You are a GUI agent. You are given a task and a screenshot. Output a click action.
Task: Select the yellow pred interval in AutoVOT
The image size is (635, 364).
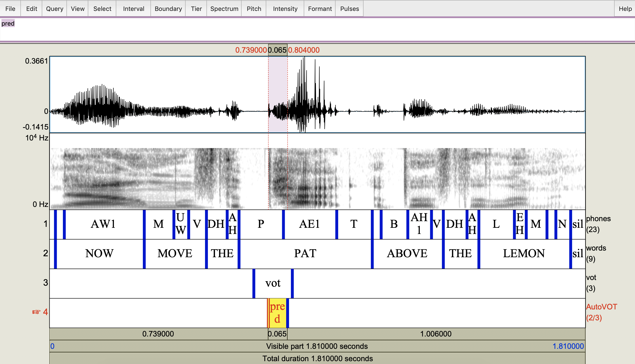click(x=277, y=313)
